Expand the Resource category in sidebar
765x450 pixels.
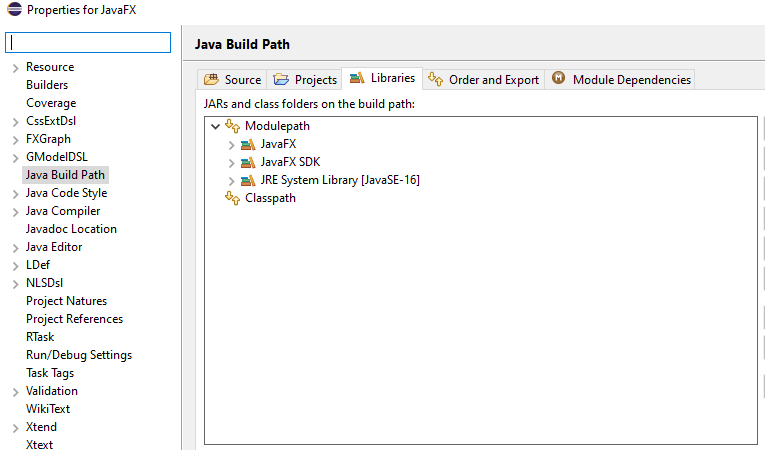15,67
